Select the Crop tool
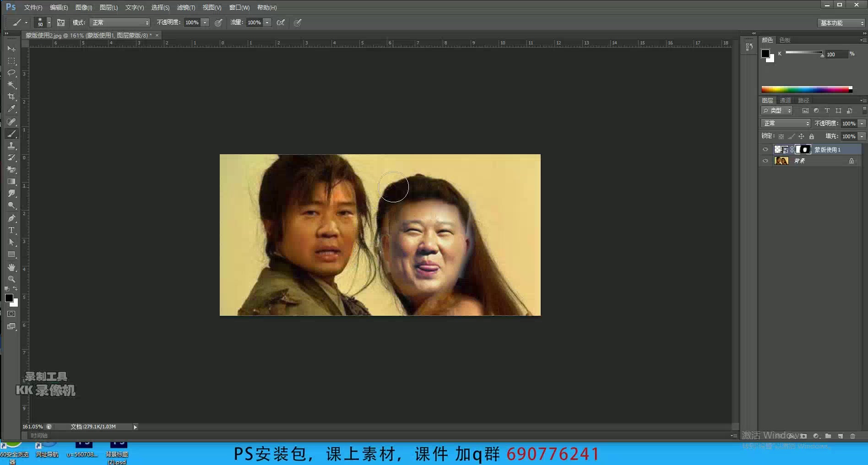Image resolution: width=868 pixels, height=465 pixels. [11, 97]
